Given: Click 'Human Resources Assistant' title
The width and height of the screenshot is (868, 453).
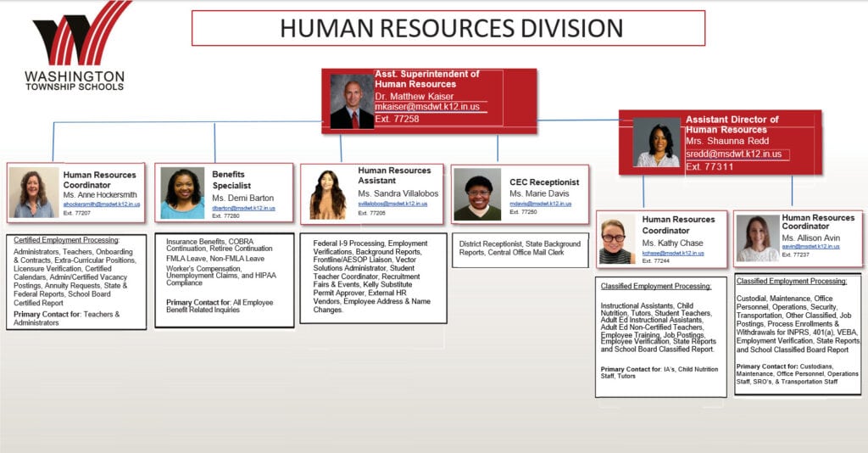Looking at the screenshot, I should pyautogui.click(x=394, y=176).
